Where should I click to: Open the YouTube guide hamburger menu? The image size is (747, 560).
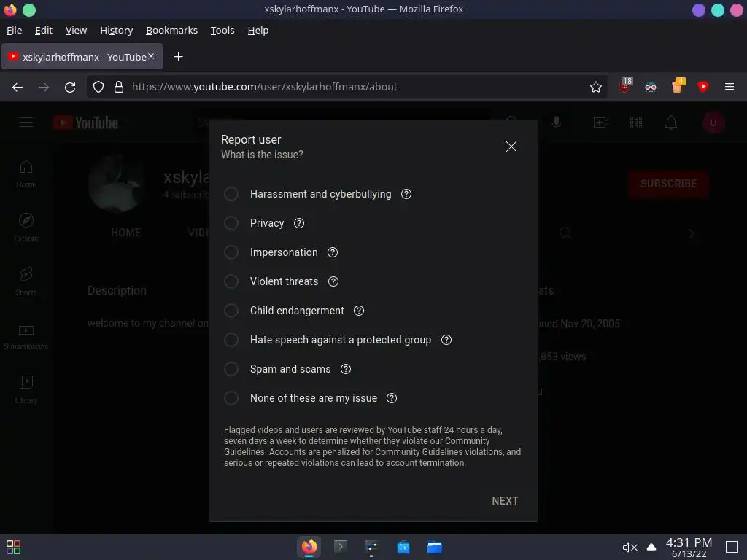(26, 122)
